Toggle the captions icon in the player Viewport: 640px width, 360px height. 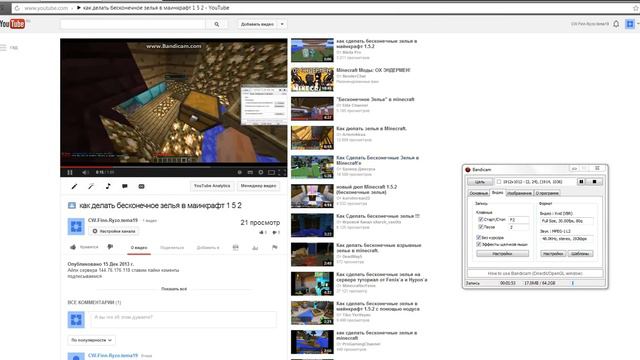(x=250, y=173)
